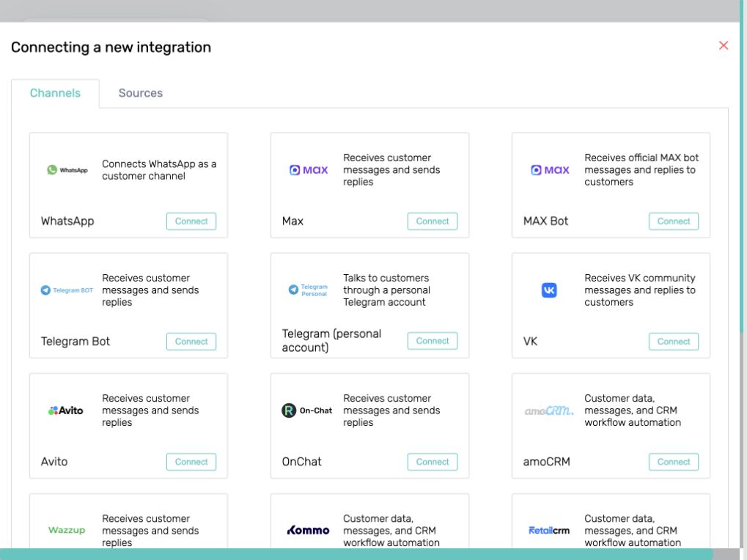Click the 'MAX Bot' card title
Viewport: 747px width, 560px height.
(545, 221)
